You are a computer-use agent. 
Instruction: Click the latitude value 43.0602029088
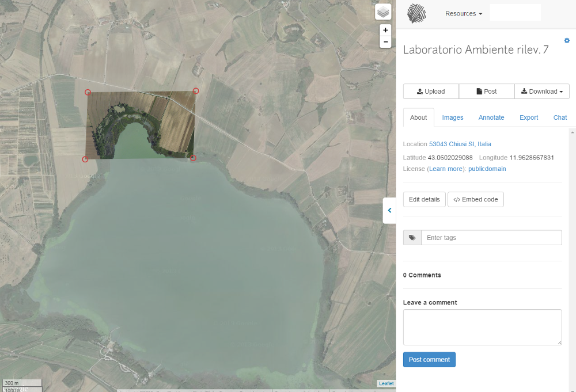click(450, 158)
